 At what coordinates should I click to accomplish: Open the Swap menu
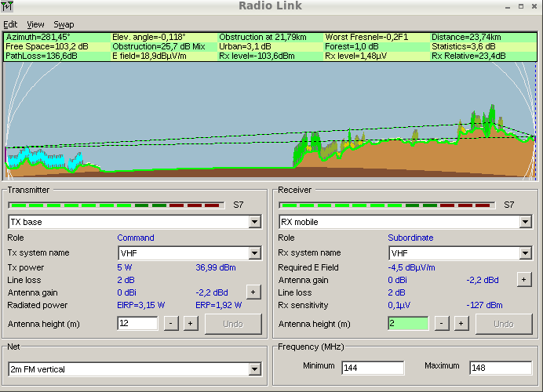64,24
